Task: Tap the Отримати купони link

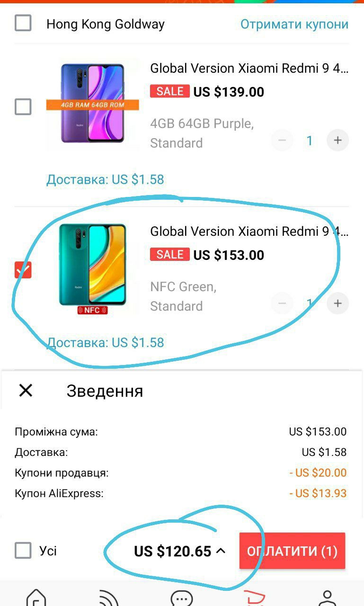Action: pos(294,24)
